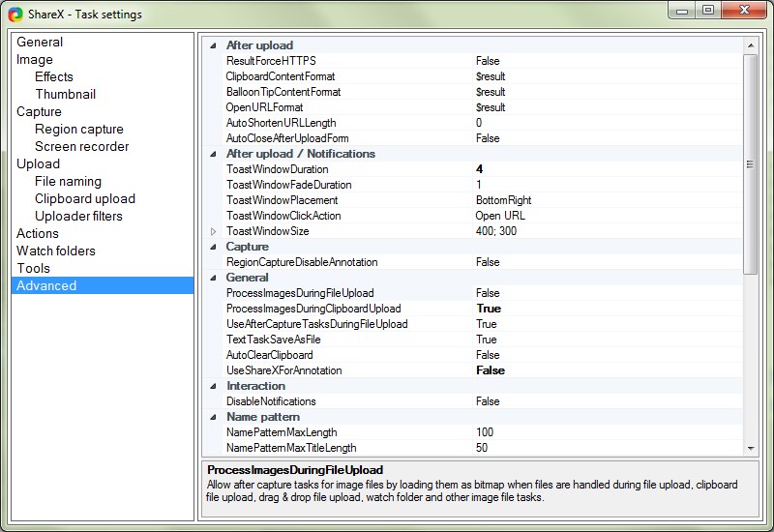Select Screen recorder in the sidebar
774x532 pixels.
point(81,147)
